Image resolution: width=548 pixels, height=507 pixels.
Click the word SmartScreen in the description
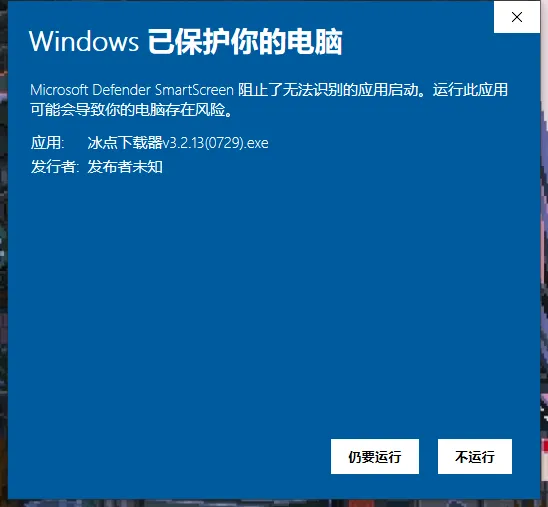(x=194, y=90)
